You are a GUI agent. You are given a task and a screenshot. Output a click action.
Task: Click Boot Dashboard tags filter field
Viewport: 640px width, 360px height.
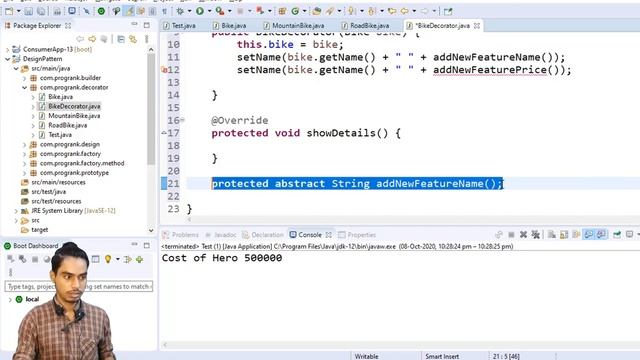[x=79, y=287]
